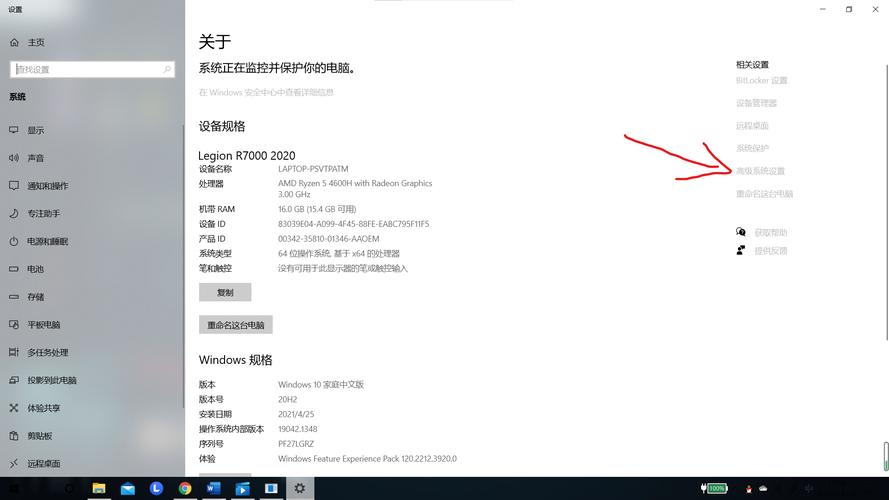
Task: Select Windows Feature Experience Pack value
Action: point(367,459)
